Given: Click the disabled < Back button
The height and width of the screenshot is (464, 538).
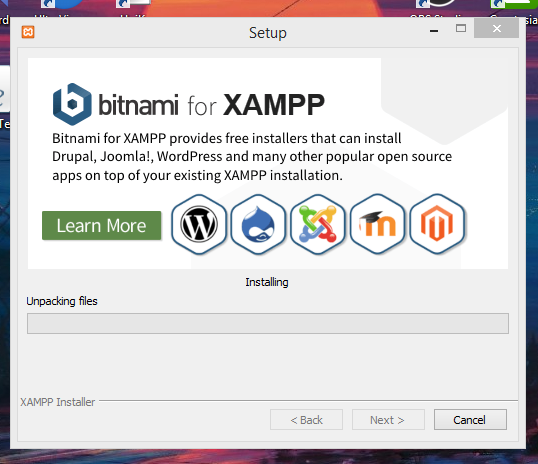Looking at the screenshot, I should pos(306,419).
